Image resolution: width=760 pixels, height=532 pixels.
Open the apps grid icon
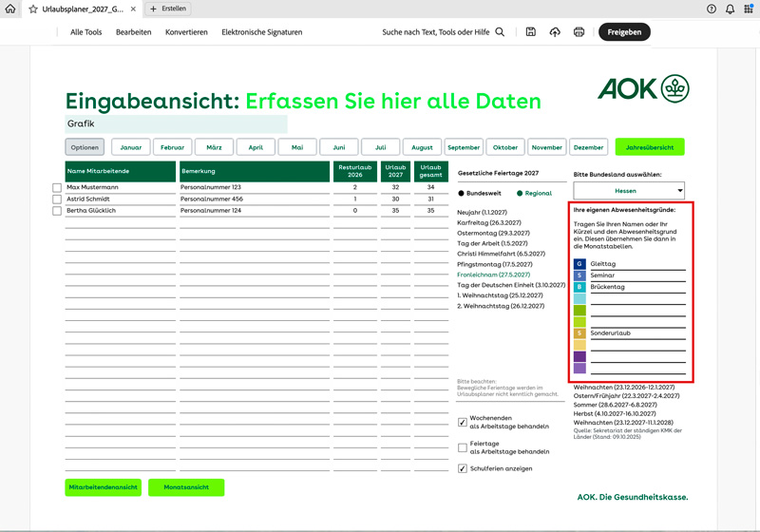click(749, 9)
